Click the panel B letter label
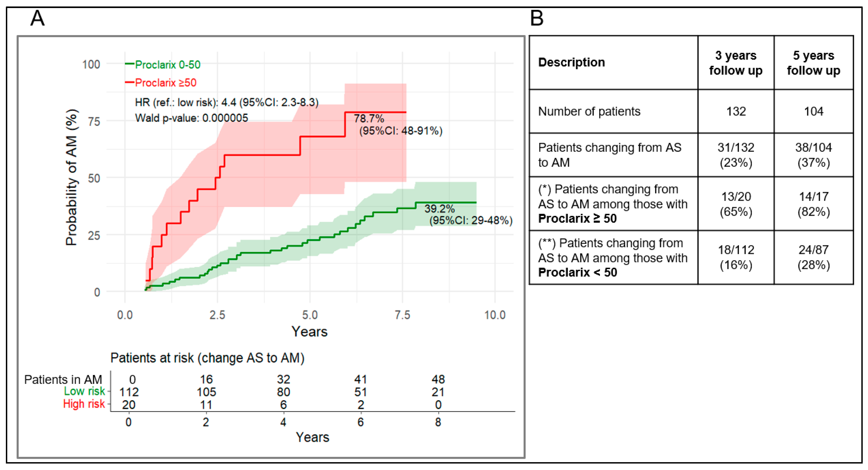The width and height of the screenshot is (868, 470). click(x=537, y=18)
